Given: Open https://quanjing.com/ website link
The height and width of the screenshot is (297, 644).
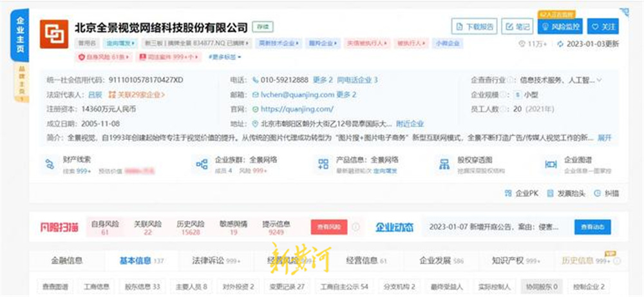Looking at the screenshot, I should pos(298,110).
